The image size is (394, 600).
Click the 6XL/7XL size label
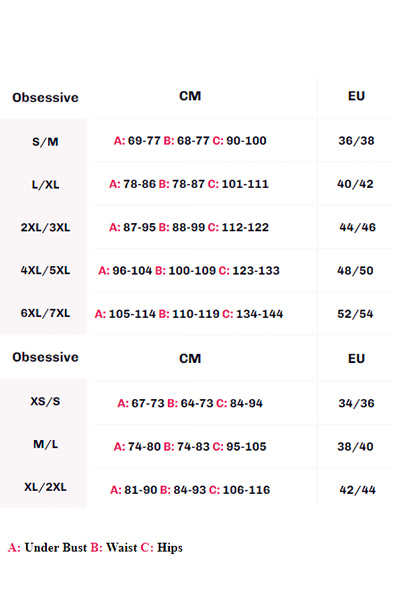click(45, 313)
